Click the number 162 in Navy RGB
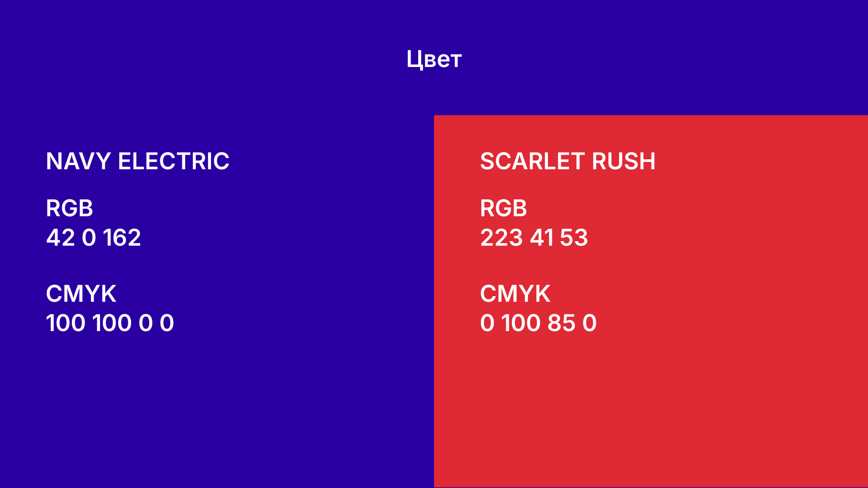The height and width of the screenshot is (488, 868). point(122,238)
